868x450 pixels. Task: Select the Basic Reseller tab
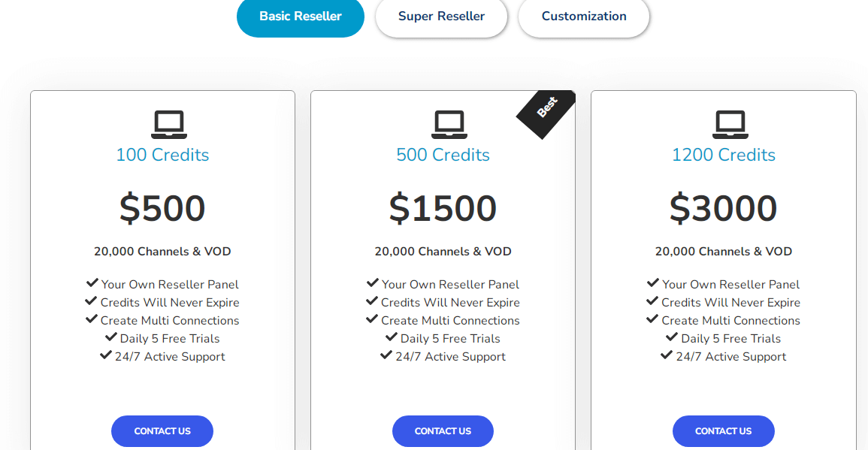(301, 17)
